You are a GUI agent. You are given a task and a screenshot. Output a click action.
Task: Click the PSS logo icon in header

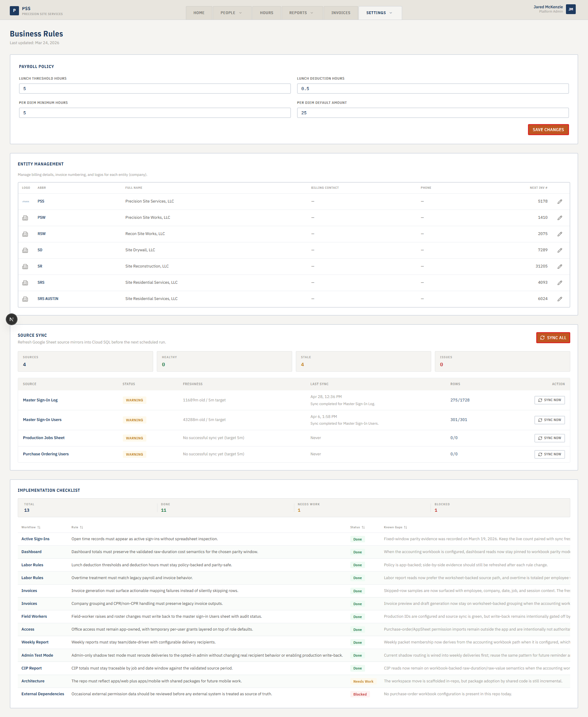tap(14, 10)
